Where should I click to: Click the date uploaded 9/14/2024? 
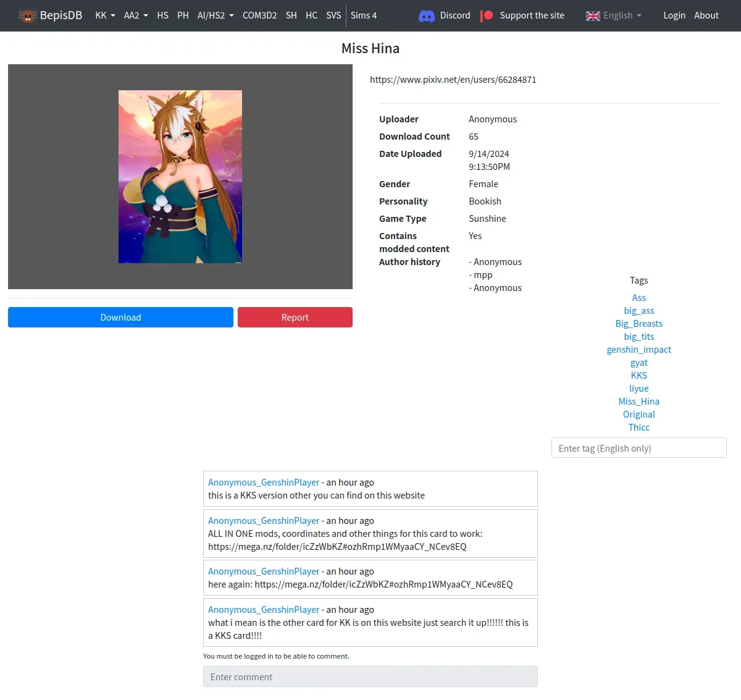(489, 154)
